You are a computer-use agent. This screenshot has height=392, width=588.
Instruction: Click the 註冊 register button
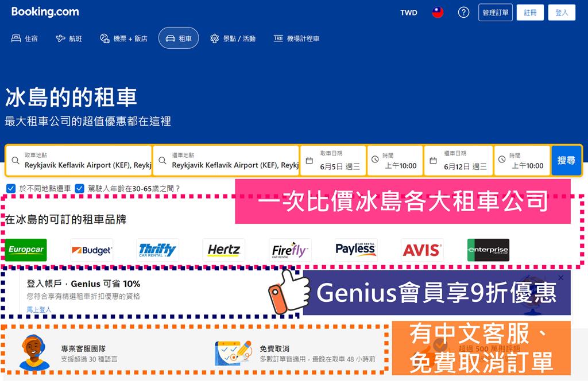tap(530, 13)
